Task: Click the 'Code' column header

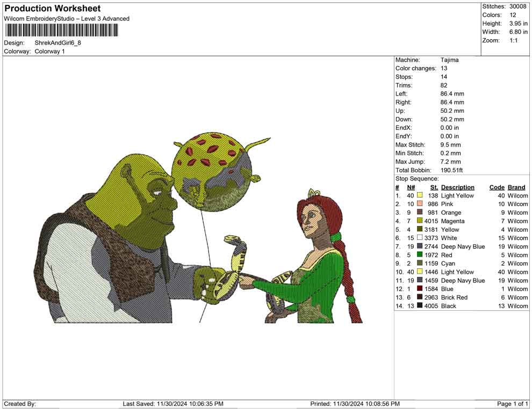Action: tap(497, 187)
